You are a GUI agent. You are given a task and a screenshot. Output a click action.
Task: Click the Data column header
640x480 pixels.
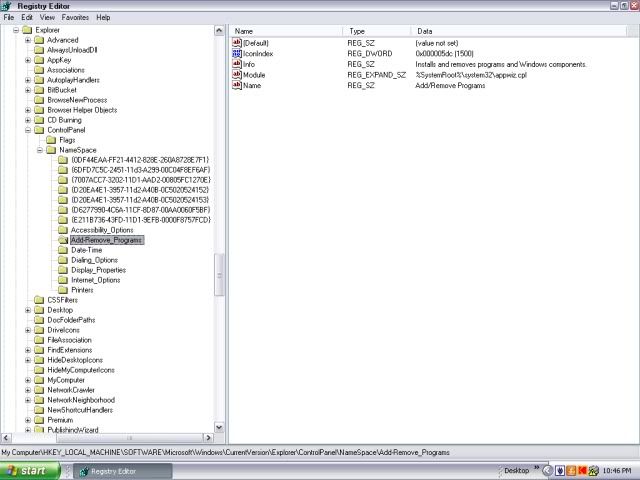pos(519,31)
